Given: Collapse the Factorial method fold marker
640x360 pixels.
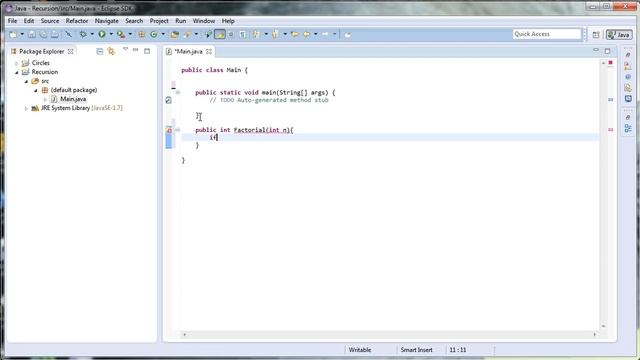Looking at the screenshot, I should (178, 130).
